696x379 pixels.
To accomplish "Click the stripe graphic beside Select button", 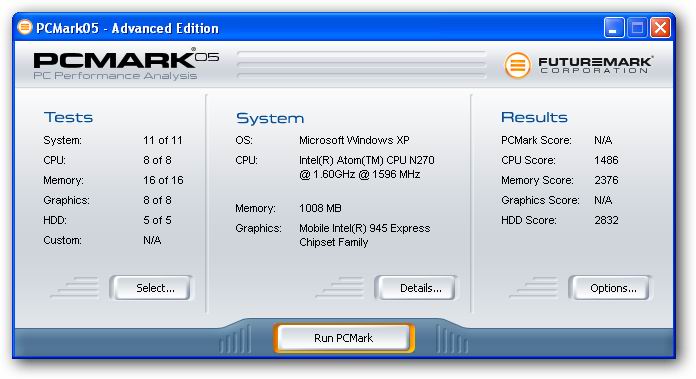I will [x=75, y=287].
